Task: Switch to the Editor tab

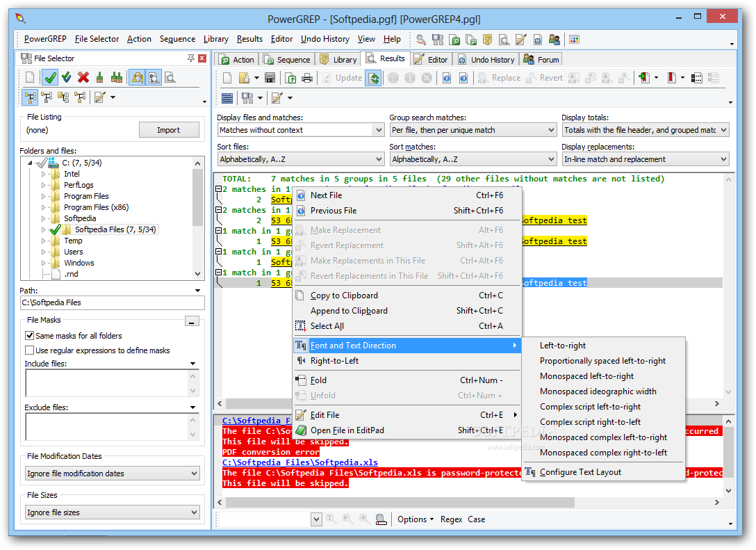Action: point(432,59)
